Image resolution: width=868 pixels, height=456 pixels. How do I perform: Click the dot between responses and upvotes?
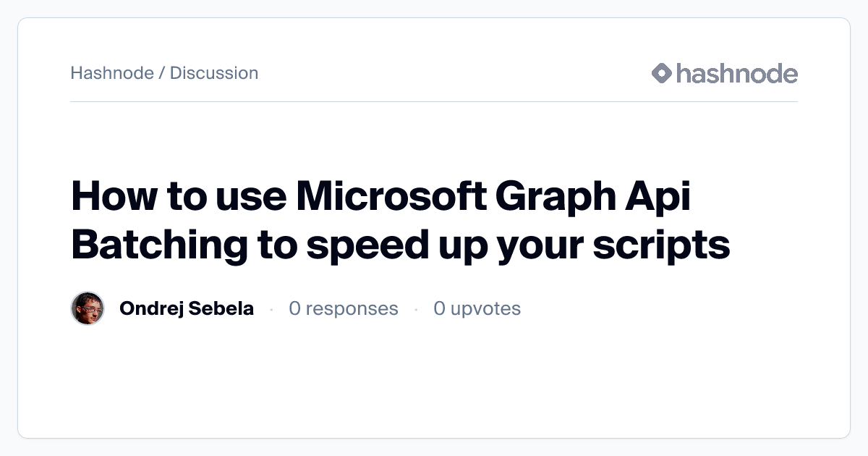coord(416,310)
